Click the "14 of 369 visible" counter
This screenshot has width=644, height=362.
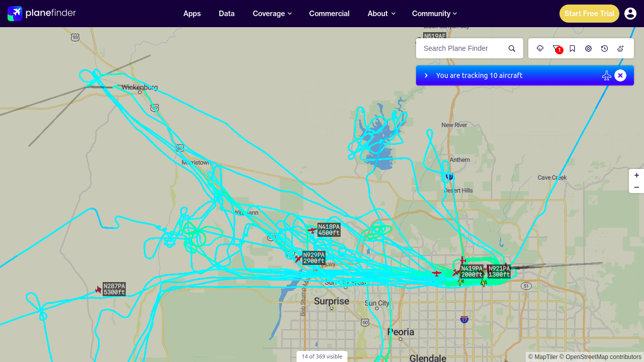pos(322,356)
